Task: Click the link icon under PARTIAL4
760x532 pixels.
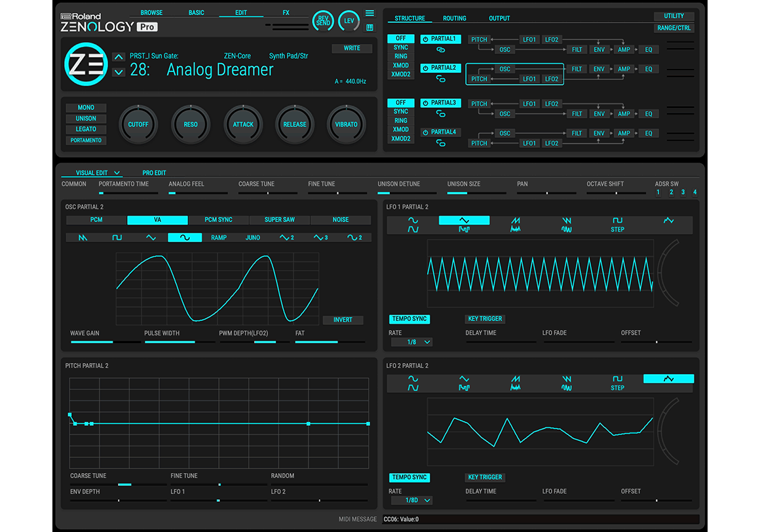Action: pyautogui.click(x=440, y=143)
